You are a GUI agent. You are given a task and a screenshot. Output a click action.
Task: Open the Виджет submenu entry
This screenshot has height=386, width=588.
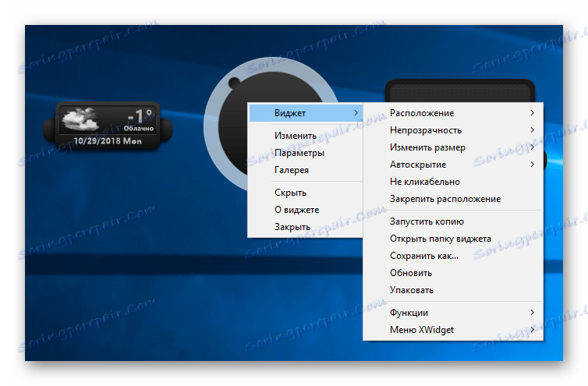coord(305,113)
